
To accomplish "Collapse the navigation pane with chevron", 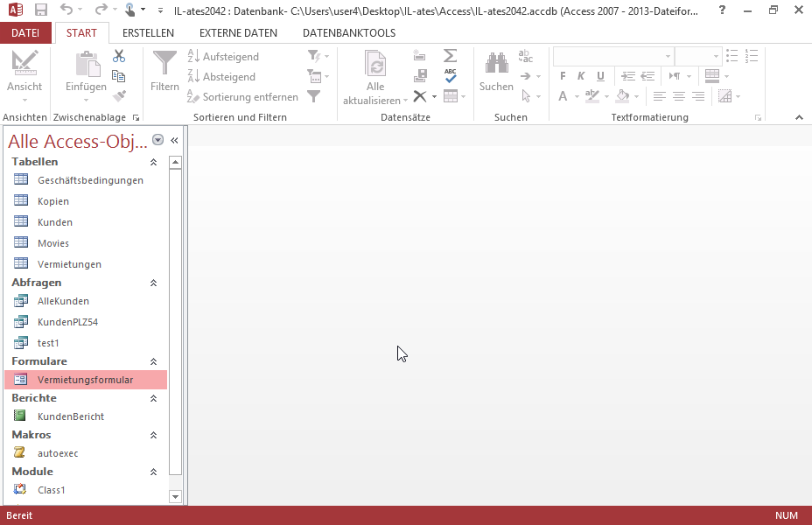I will 174,140.
